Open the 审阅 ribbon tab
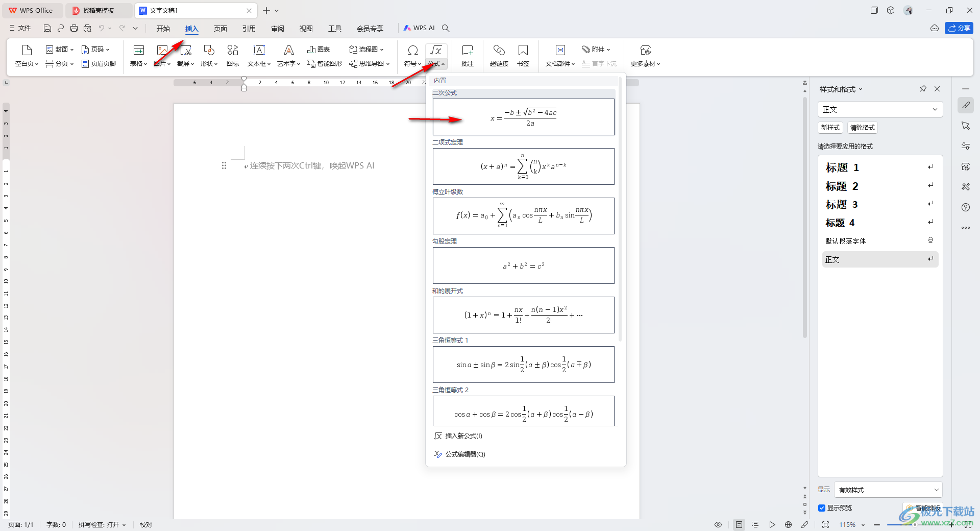The height and width of the screenshot is (531, 980). (x=278, y=29)
